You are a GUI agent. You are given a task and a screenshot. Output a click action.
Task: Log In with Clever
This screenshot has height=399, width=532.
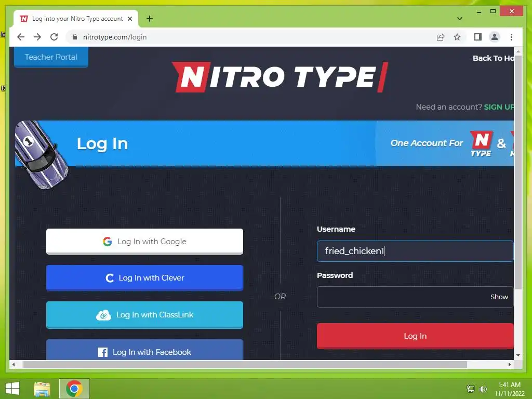[144, 278]
